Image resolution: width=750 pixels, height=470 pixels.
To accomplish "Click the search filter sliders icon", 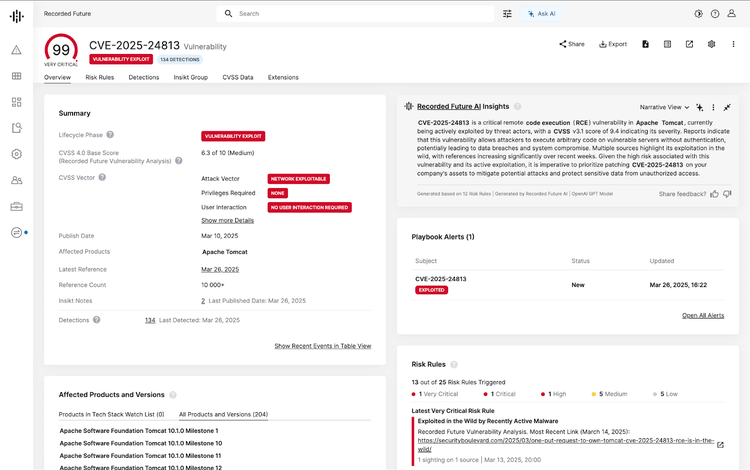I will [x=507, y=14].
